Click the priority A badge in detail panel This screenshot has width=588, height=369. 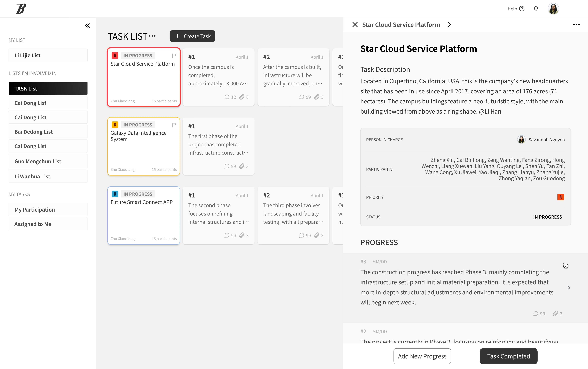click(x=560, y=197)
